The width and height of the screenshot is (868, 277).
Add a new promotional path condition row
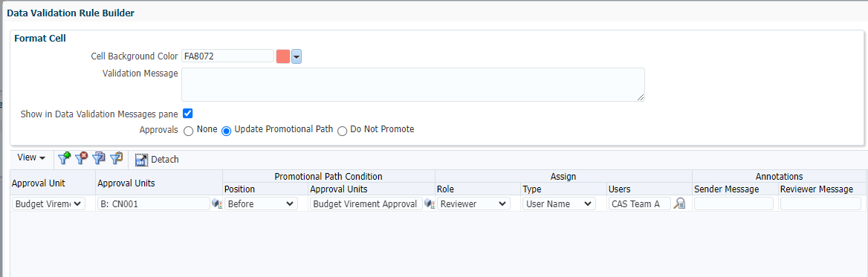coord(64,159)
